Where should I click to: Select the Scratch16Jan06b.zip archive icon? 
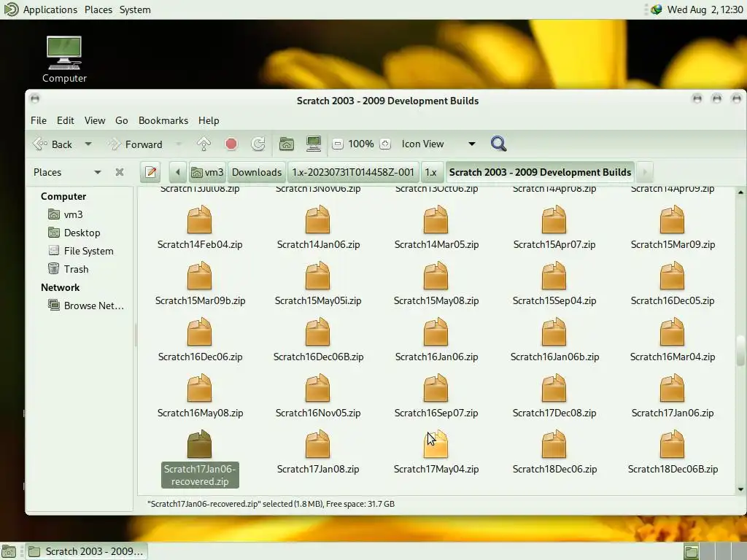pos(554,332)
